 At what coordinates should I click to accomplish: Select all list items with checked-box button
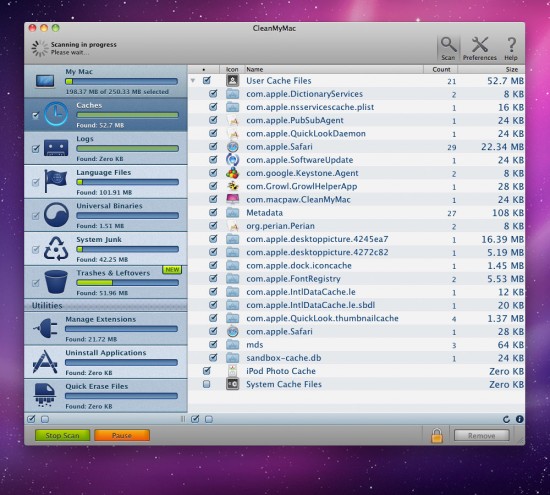point(195,419)
